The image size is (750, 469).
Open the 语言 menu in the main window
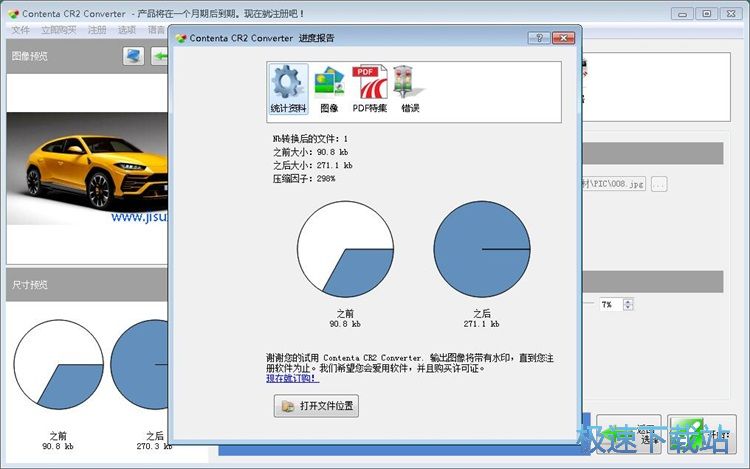(156, 30)
